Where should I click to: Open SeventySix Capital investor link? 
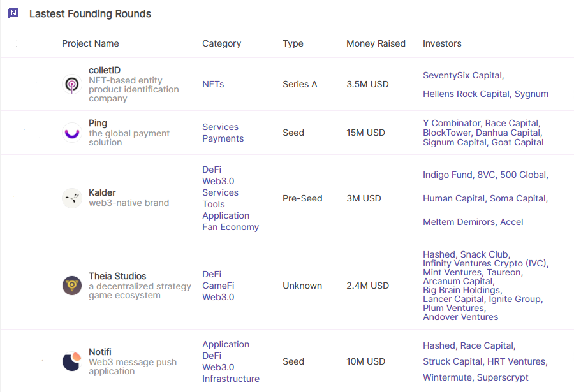coord(464,75)
